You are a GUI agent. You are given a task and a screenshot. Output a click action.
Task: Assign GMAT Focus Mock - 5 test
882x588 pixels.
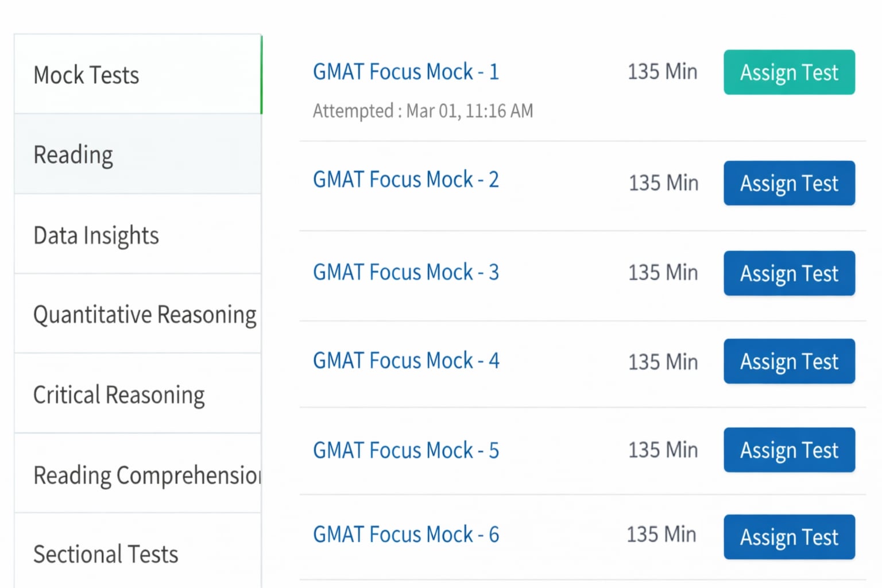pos(789,450)
